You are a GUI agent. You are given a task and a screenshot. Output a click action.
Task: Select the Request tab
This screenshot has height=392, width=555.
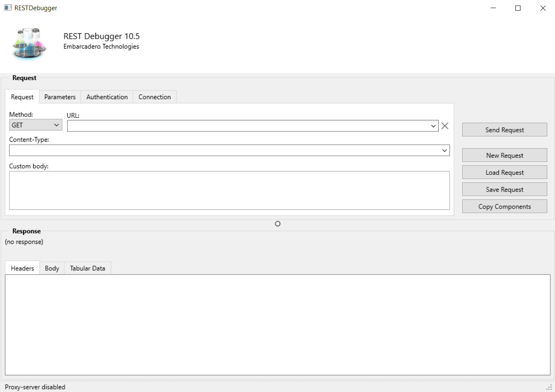coord(22,97)
